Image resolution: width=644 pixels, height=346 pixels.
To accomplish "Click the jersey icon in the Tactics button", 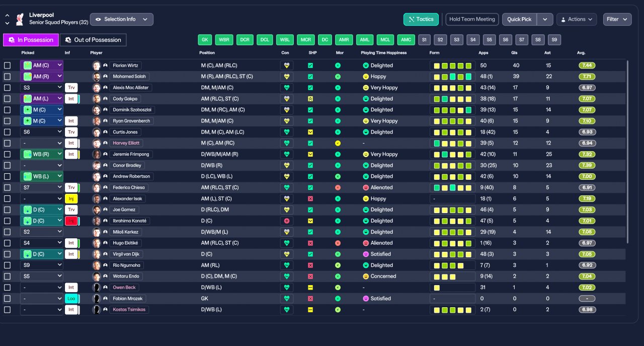I will [411, 19].
